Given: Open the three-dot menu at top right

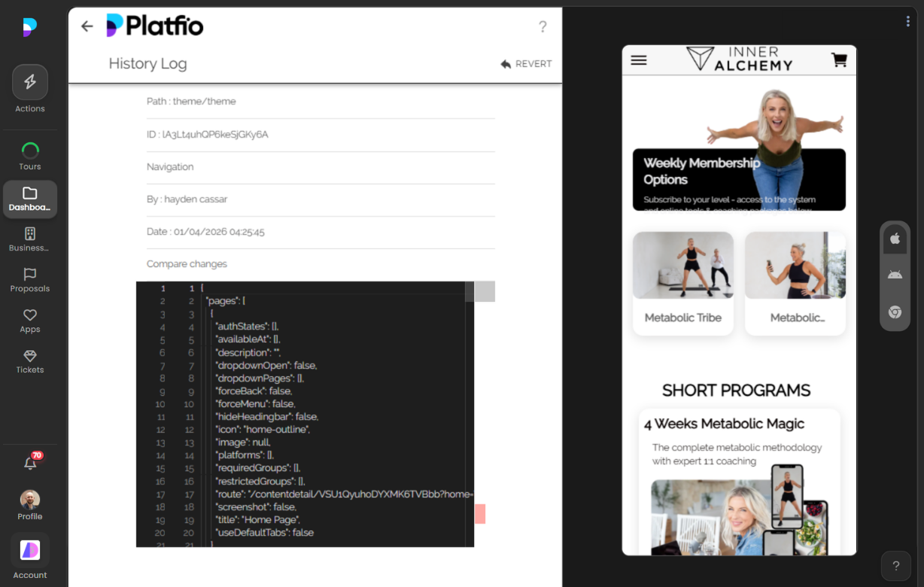Looking at the screenshot, I should 907,21.
